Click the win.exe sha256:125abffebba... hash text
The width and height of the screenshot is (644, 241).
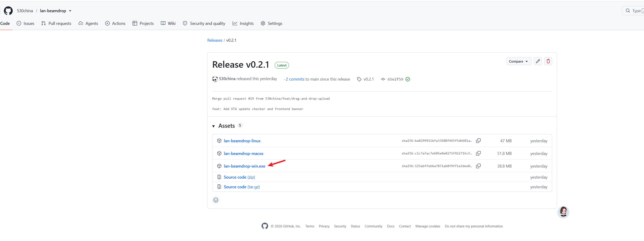pos(437,166)
